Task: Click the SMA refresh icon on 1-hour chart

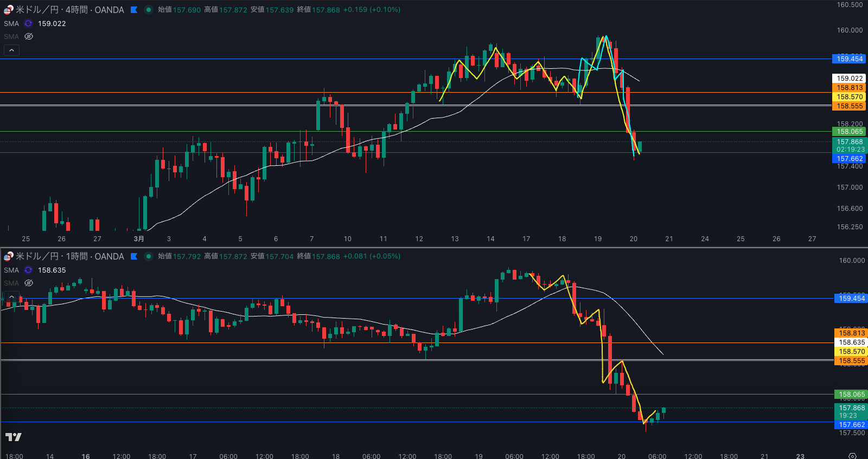Action: coord(28,270)
